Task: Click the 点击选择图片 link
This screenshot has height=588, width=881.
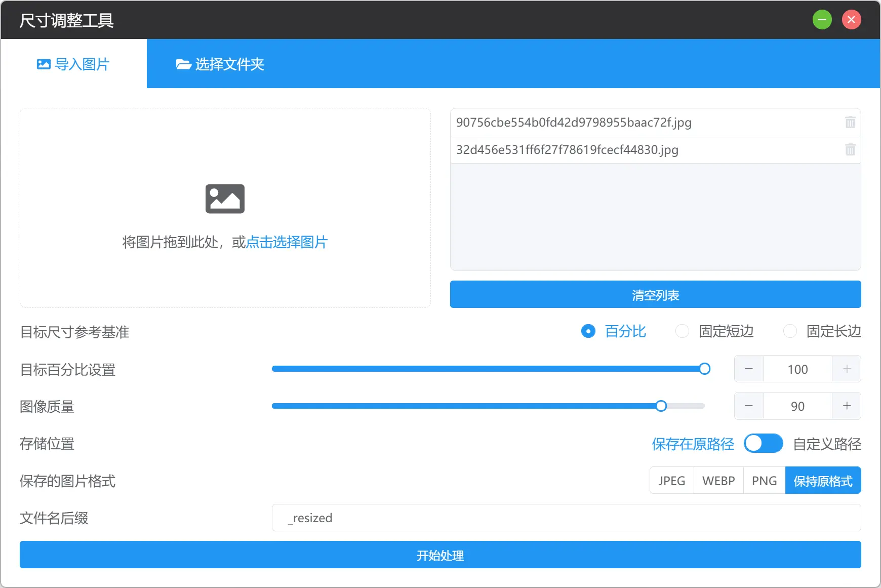Action: click(287, 242)
